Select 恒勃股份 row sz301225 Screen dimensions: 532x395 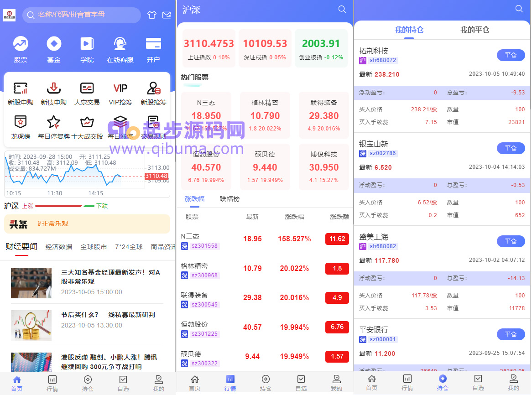(265, 328)
